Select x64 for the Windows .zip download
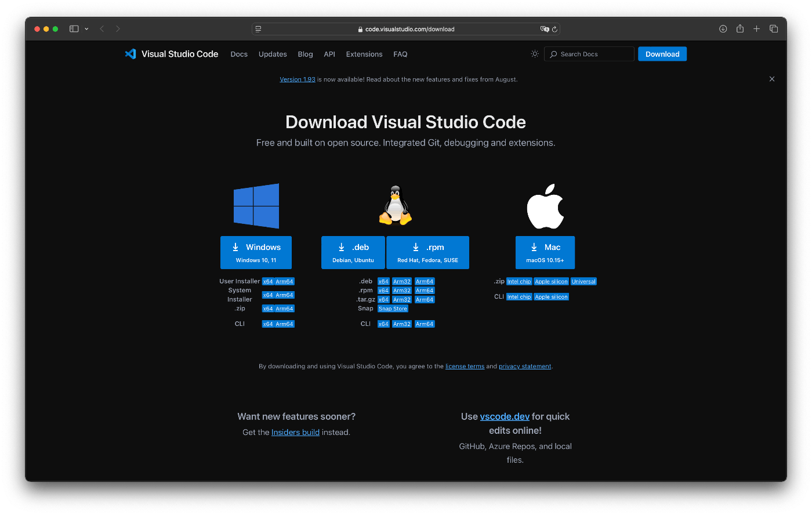The image size is (812, 515). point(268,309)
